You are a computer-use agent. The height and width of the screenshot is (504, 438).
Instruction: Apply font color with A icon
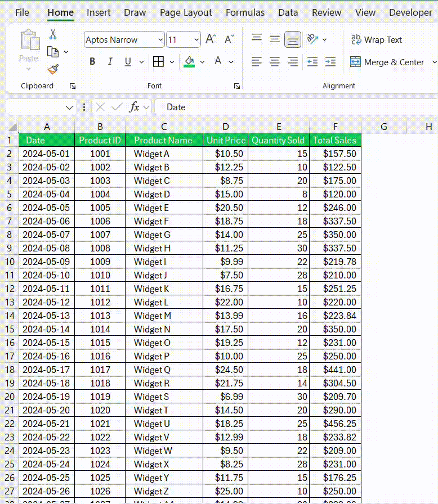coord(218,61)
